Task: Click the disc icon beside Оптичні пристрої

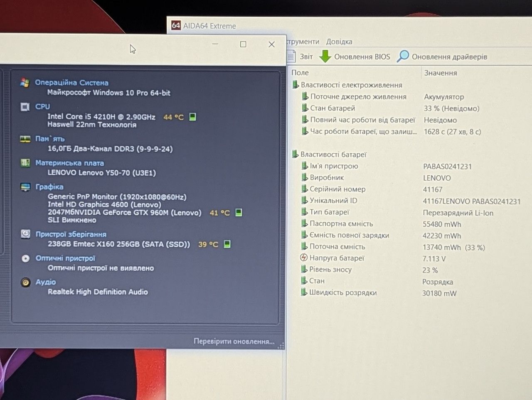Action: [26, 258]
